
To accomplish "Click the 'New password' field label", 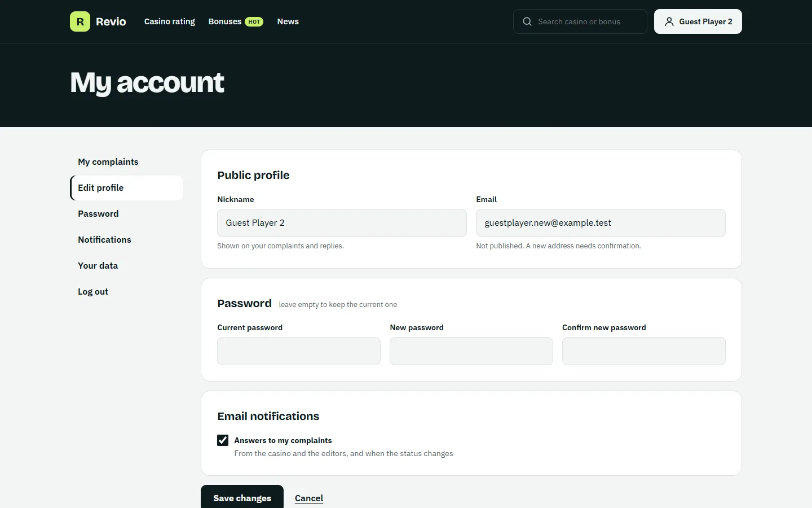I will (417, 327).
